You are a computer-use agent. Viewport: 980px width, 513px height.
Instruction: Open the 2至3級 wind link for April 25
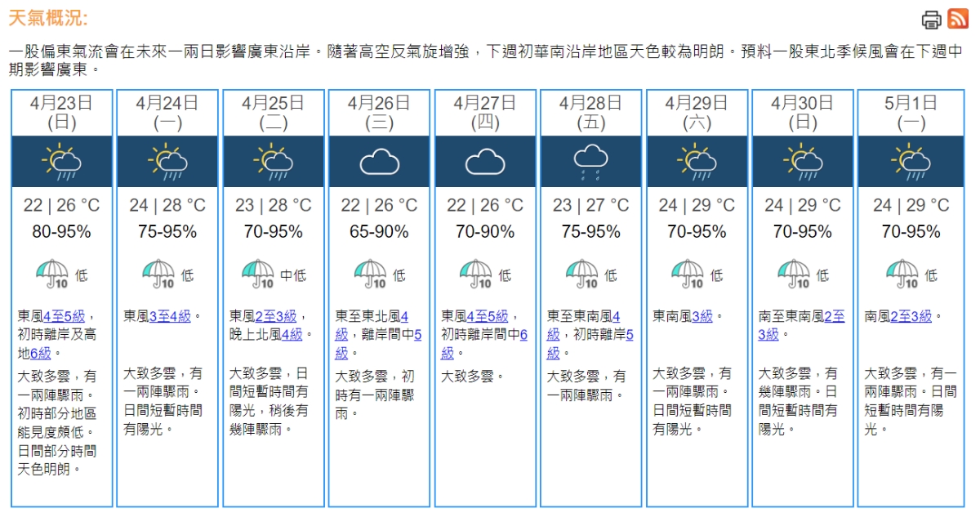(275, 316)
